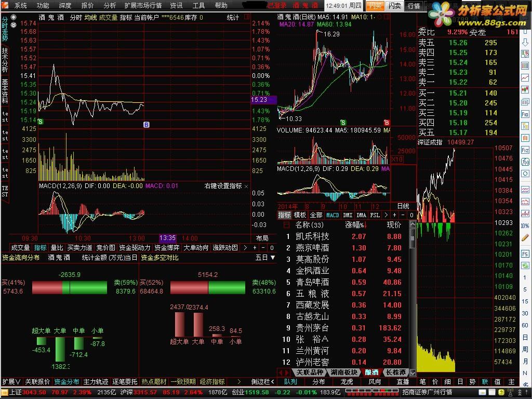Image resolution: width=532 pixels, height=399 pixels.
Task: Open the f(x) formula icon
Action: [525, 162]
